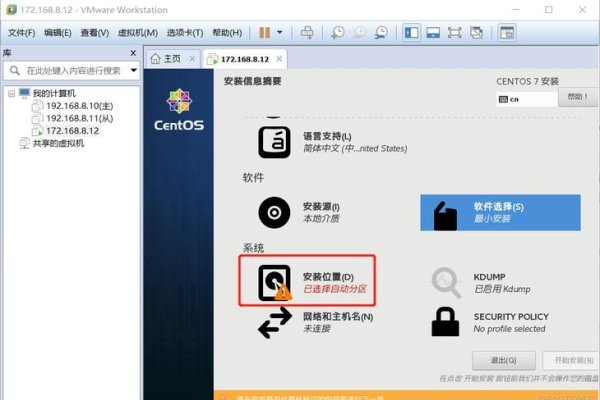Open KDUMP settings

coord(481,283)
